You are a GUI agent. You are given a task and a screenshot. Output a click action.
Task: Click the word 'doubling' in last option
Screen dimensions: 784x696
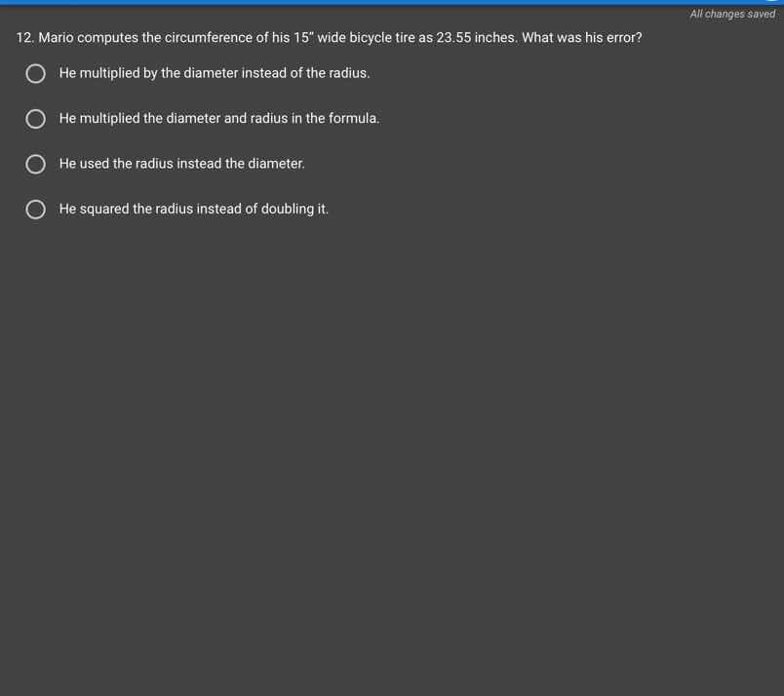click(287, 209)
